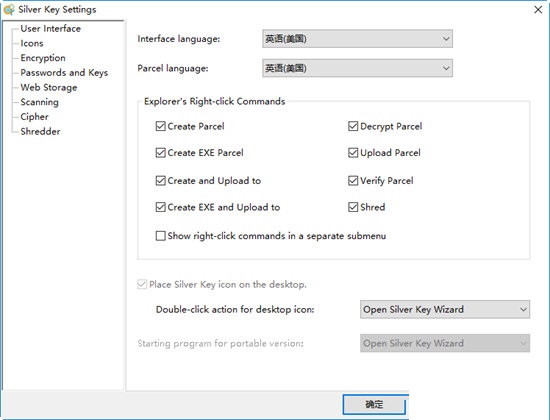Choose the Cipher settings entry
The height and width of the screenshot is (420, 550).
(34, 117)
